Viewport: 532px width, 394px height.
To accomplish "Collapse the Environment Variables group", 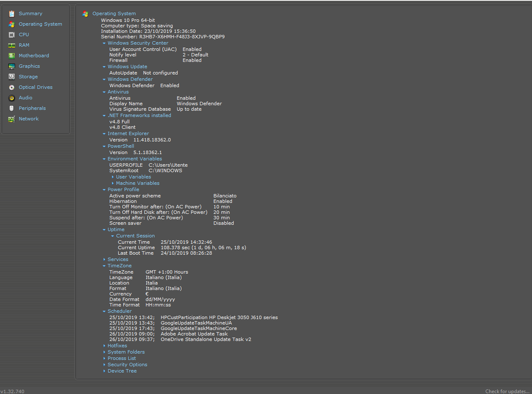I will 104,159.
